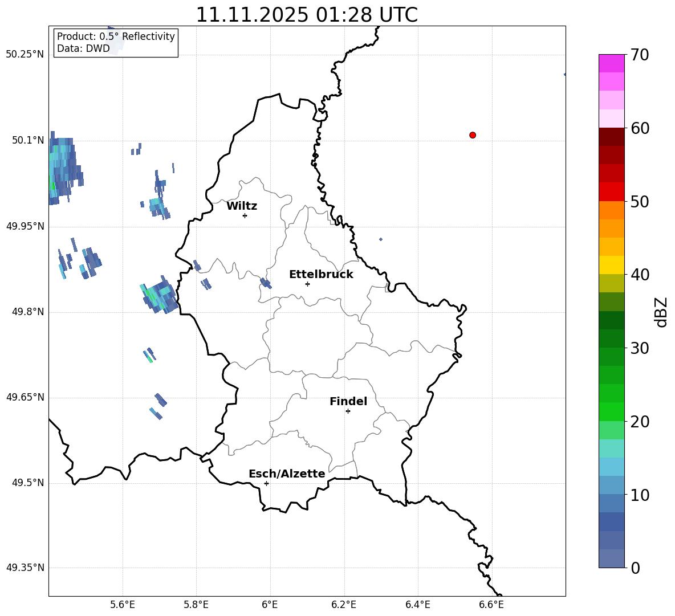This screenshot has width=675, height=616.
Task: Click the 49.95°N latitude label
Action: [x=25, y=226]
